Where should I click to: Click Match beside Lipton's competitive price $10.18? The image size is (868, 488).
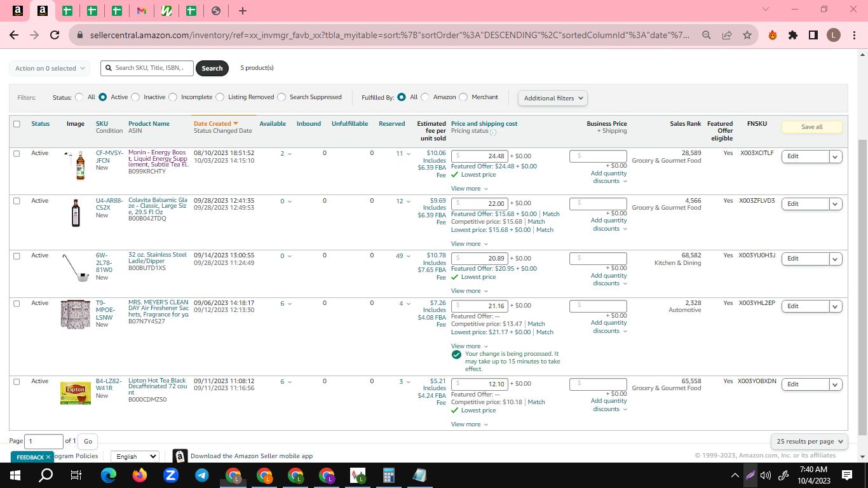point(536,402)
